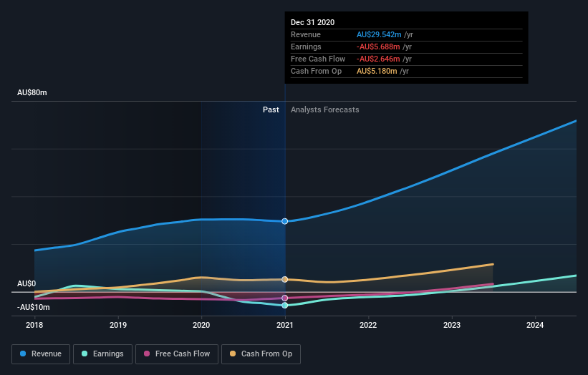
Task: Click the Past section label
Action: (271, 109)
